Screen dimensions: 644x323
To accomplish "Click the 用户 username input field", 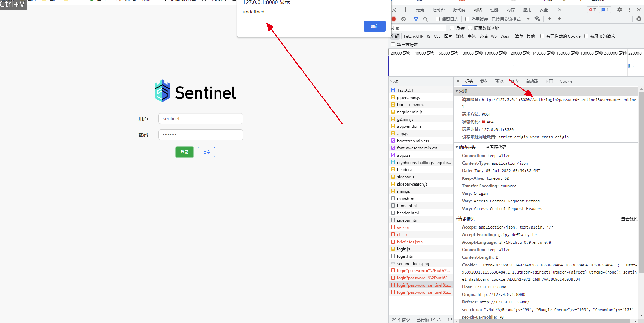I will 201,119.
